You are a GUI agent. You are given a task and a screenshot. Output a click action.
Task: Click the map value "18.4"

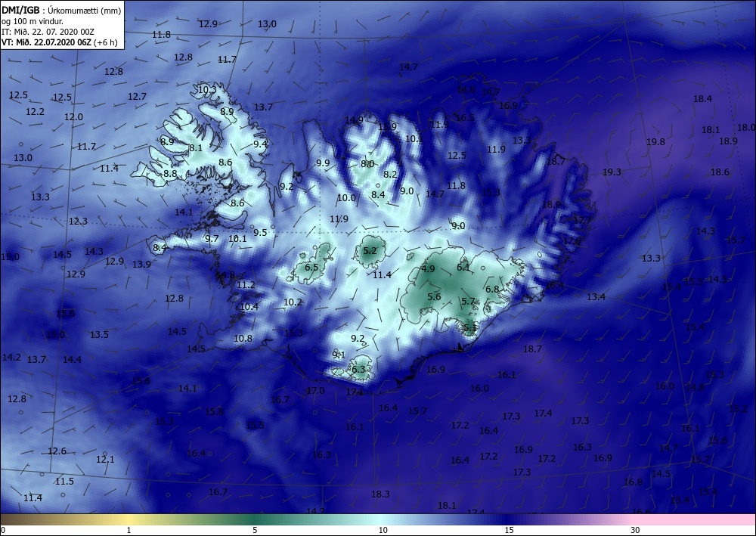(x=702, y=99)
